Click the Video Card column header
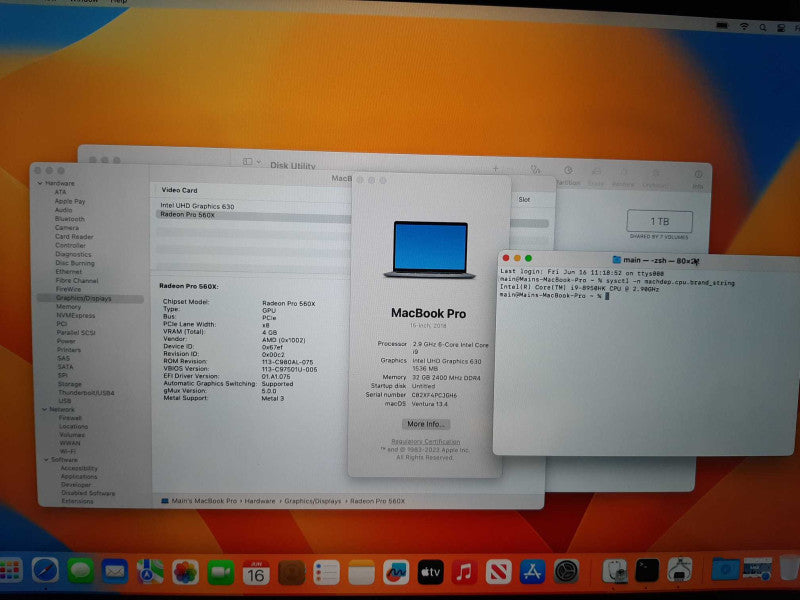This screenshot has height=600, width=800. (179, 190)
